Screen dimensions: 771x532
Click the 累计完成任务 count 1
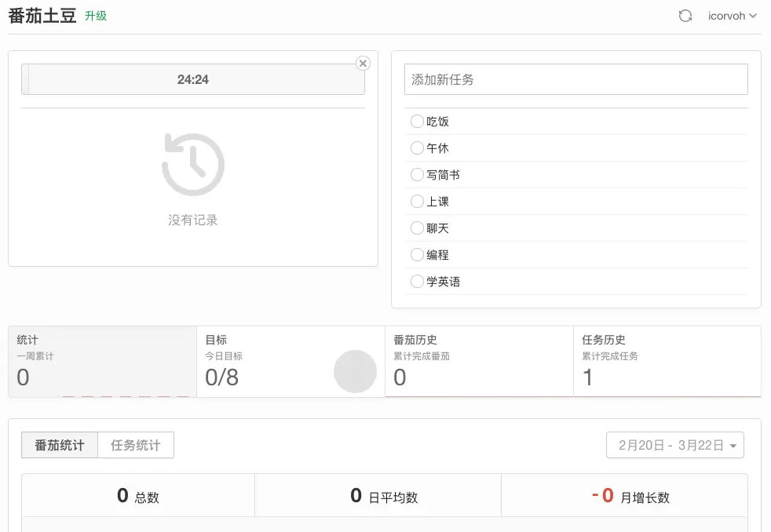coord(587,377)
